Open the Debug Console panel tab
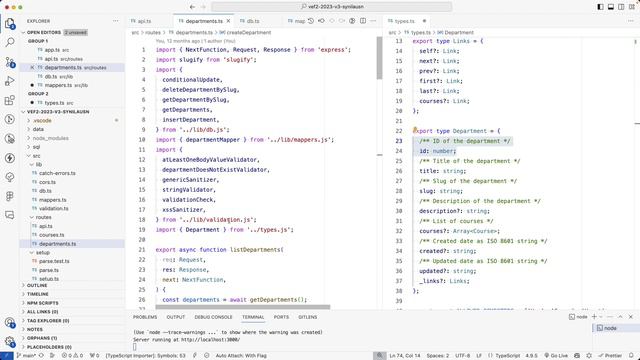Viewport: 640px width, 360px height. [213, 317]
